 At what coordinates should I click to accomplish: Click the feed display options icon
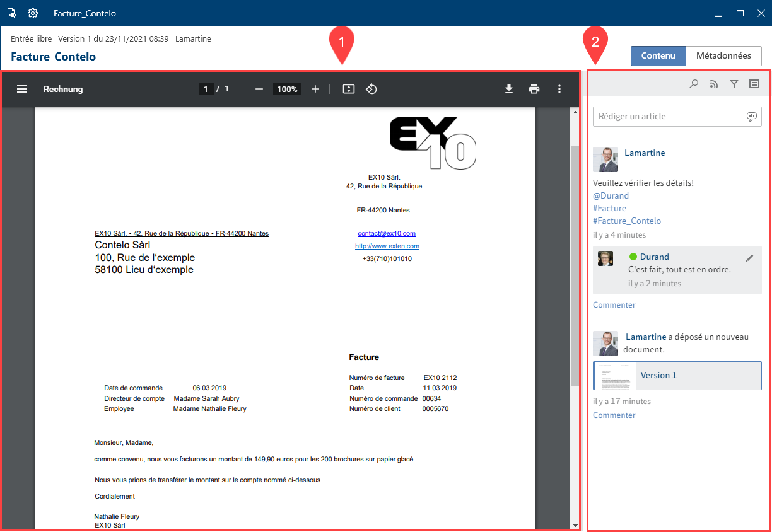(x=754, y=84)
